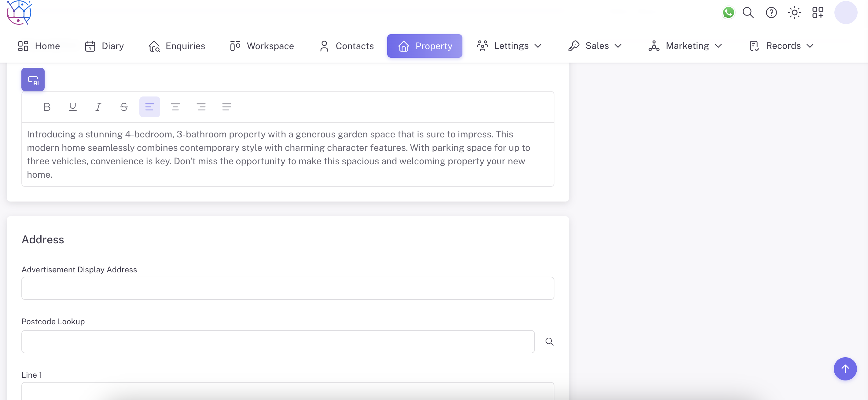Open WhatsApp from the top bar

click(x=728, y=13)
